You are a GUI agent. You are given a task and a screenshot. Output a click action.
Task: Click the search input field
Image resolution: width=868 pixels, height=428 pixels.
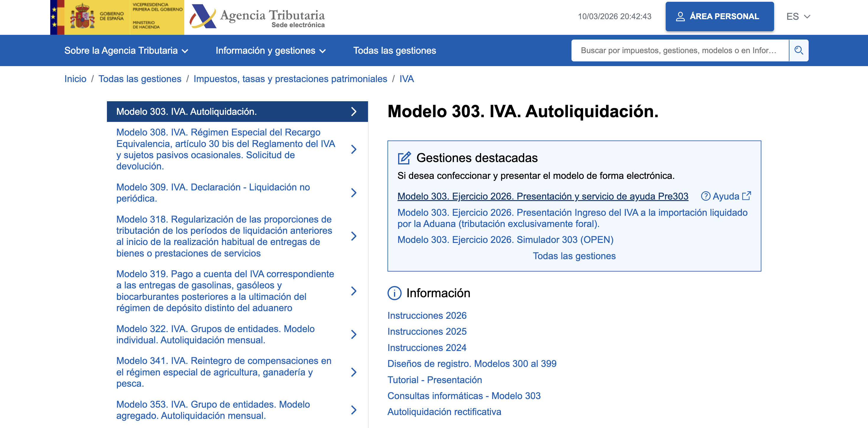[x=680, y=50]
